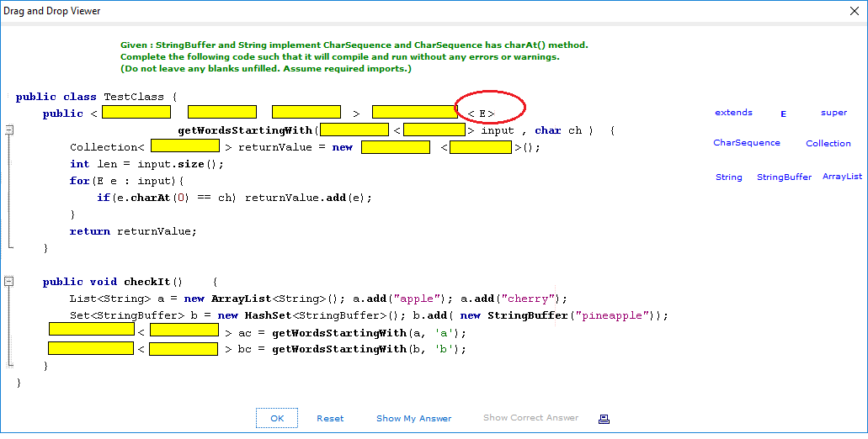This screenshot has height=439, width=868.
Task: Select the 'extends' keyword token
Action: click(733, 113)
